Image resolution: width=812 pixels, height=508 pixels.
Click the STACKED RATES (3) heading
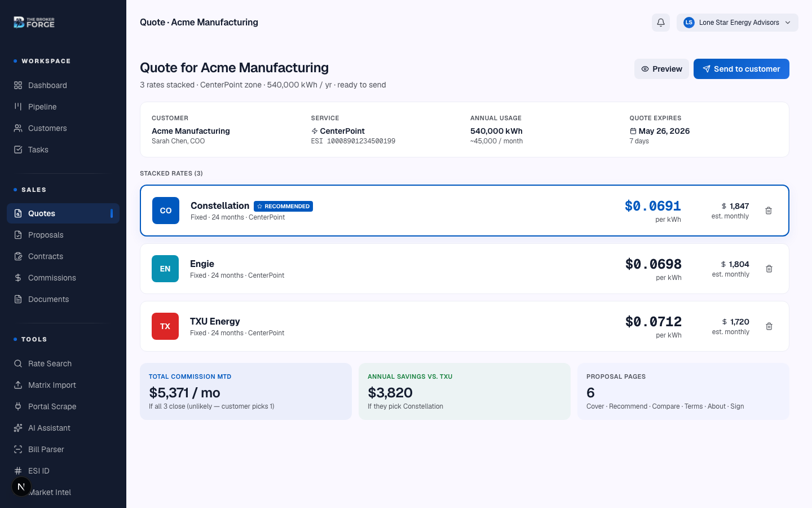tap(171, 173)
